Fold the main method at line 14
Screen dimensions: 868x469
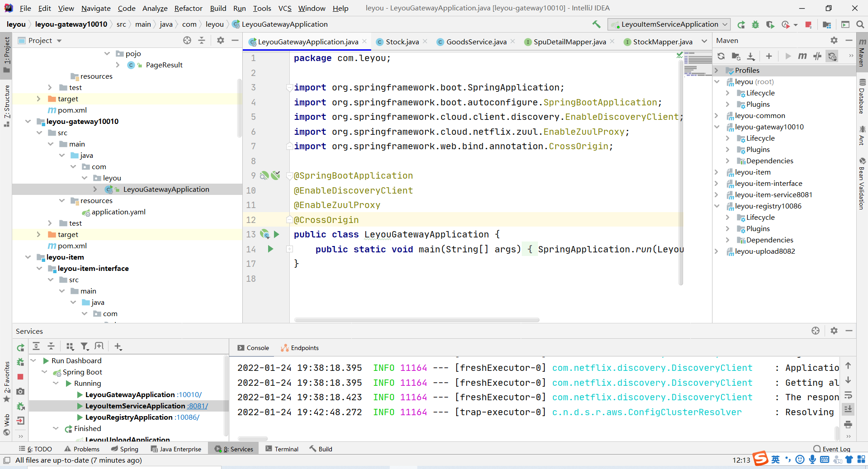point(289,249)
